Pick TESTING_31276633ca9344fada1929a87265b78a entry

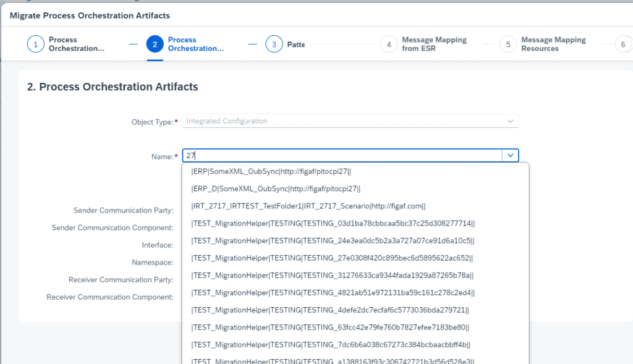pos(355,275)
